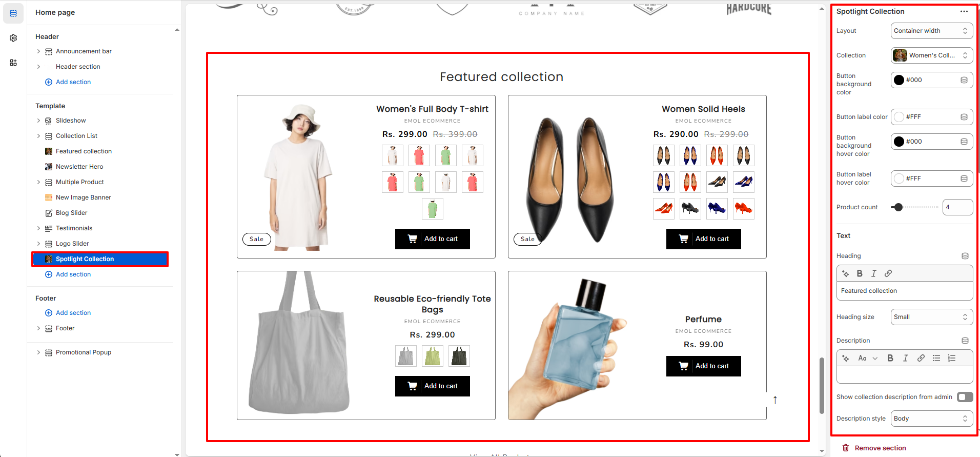
Task: Apply italic in the Heading editor
Action: (x=874, y=273)
